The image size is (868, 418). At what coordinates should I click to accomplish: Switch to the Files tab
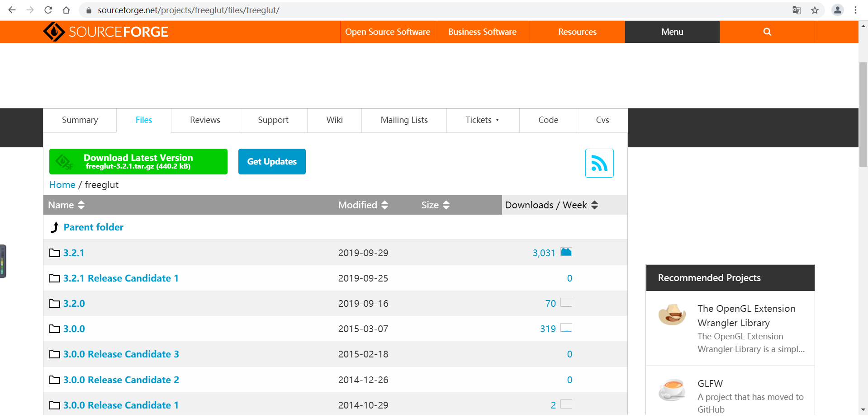[144, 120]
